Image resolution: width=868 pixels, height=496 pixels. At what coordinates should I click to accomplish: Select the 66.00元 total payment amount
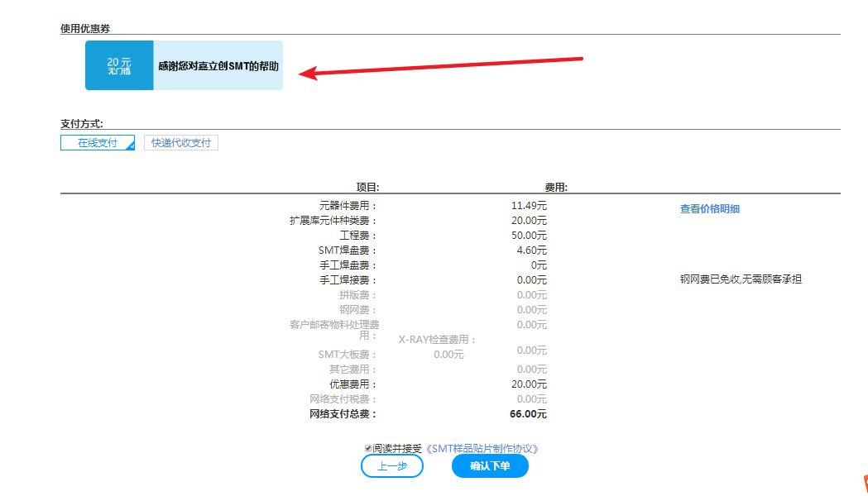click(528, 414)
